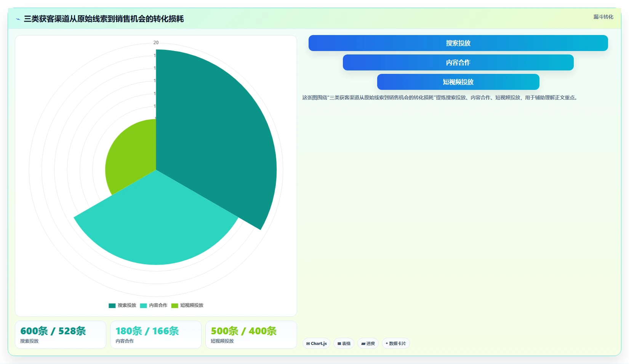Click the green 短视频投放 polar segment
Viewport: 629px width, 364px height.
[131, 156]
